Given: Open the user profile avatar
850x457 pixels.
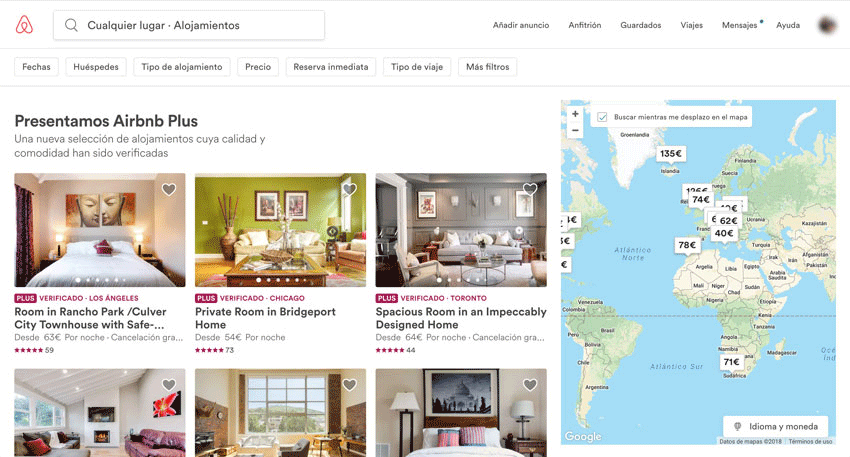Looking at the screenshot, I should click(827, 25).
